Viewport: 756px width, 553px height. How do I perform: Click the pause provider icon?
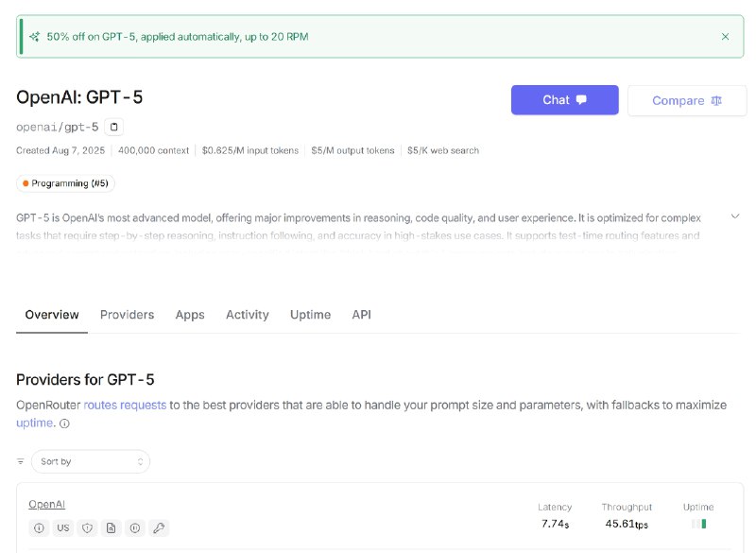click(134, 527)
